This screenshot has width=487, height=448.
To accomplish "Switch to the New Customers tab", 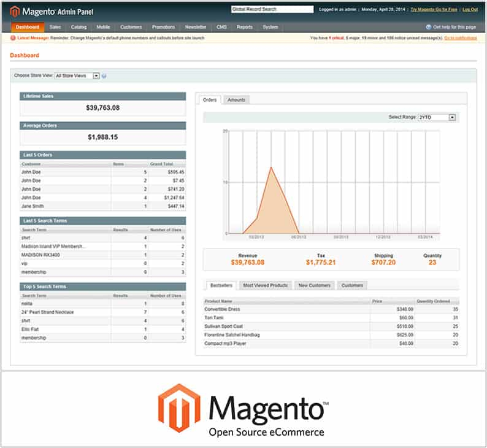I will [x=315, y=285].
